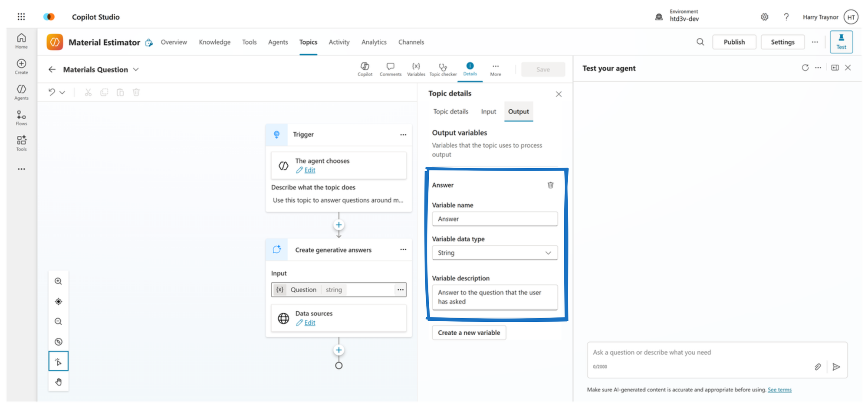
Task: Send the test chat message
Action: (836, 367)
